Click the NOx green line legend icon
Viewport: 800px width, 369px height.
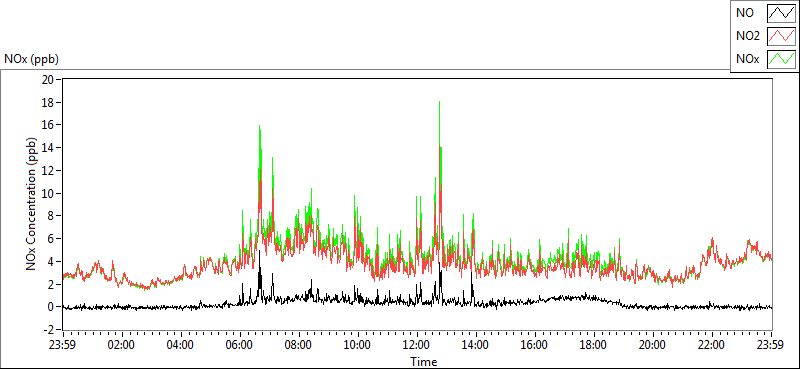click(781, 59)
